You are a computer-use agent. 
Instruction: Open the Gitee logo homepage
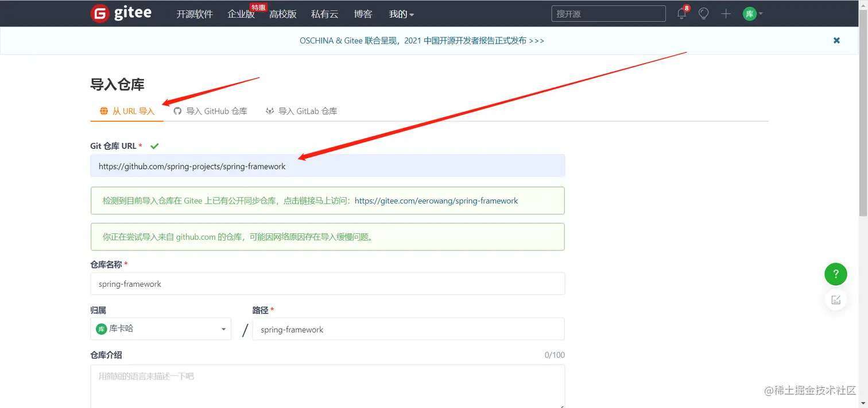[121, 14]
